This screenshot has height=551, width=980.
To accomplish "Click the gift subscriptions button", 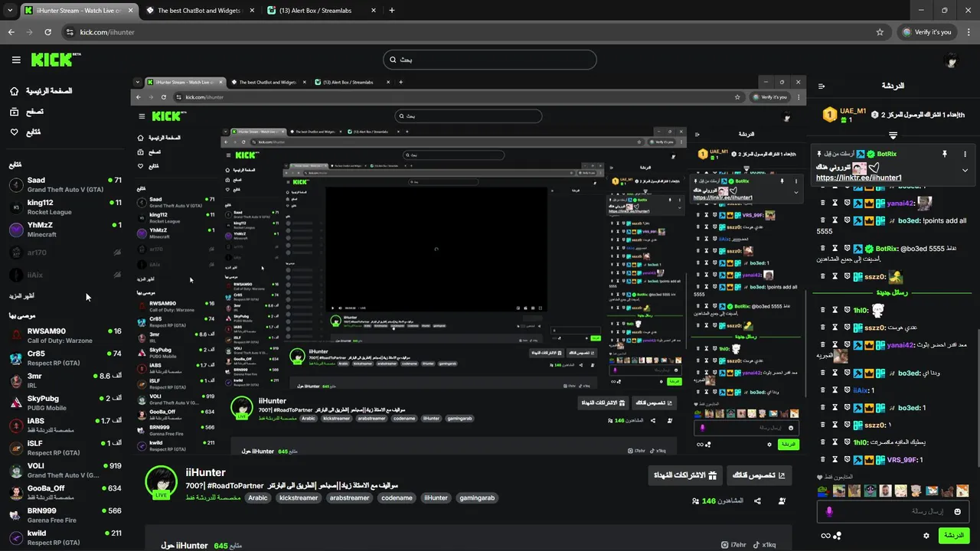I will coord(684,475).
